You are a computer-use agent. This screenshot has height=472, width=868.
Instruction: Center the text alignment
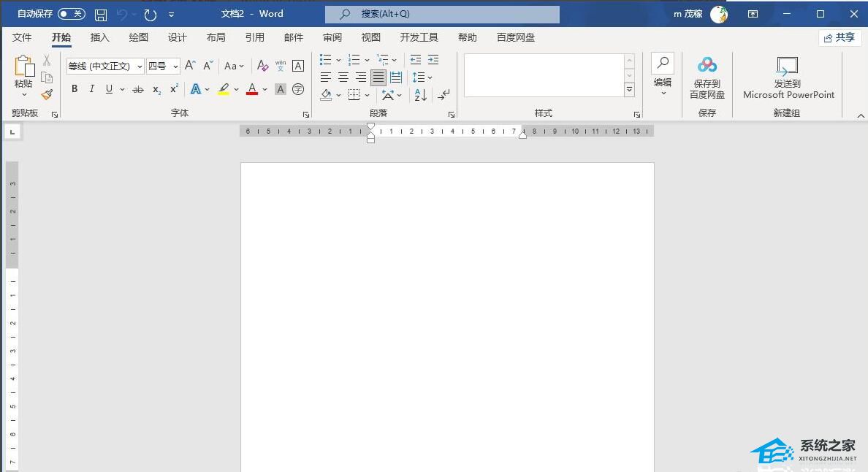click(x=343, y=77)
